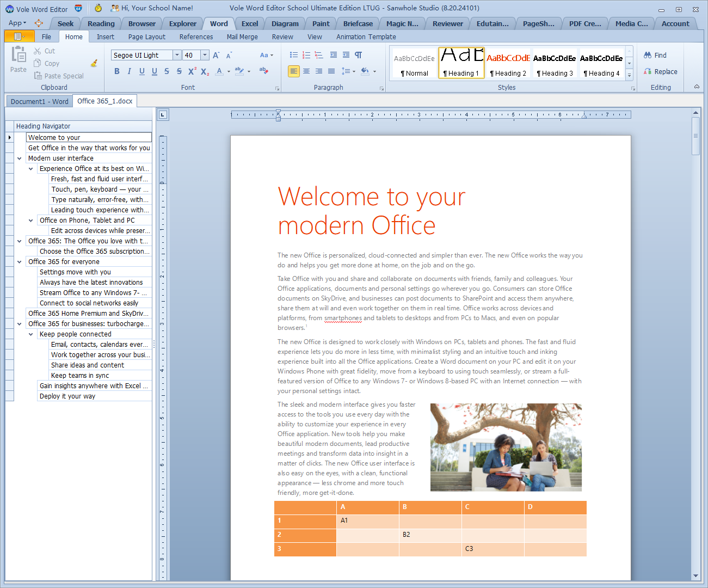This screenshot has height=588, width=708.
Task: Click the format painter brush icon
Action: tap(94, 63)
